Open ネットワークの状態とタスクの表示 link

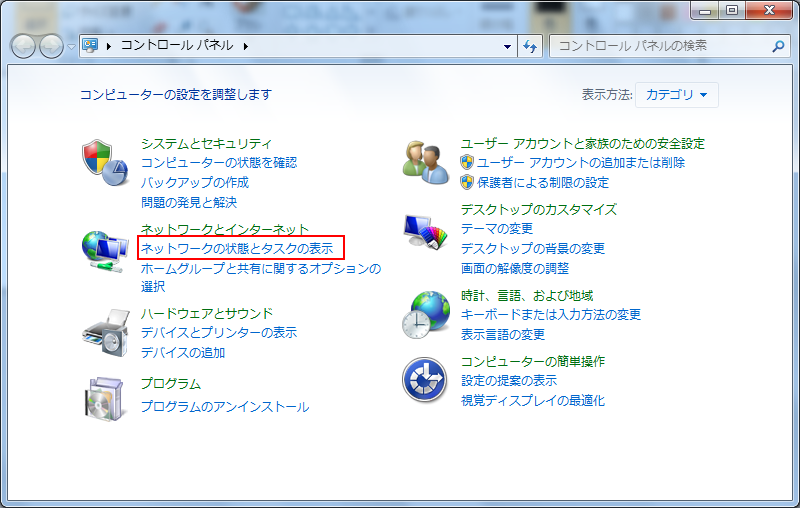click(x=237, y=248)
